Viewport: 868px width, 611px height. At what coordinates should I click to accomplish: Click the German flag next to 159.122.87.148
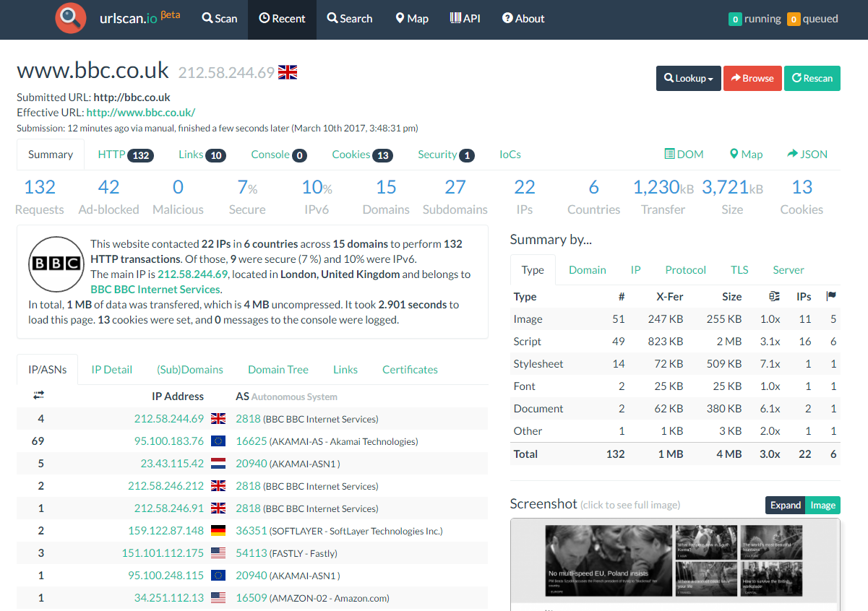pos(218,531)
